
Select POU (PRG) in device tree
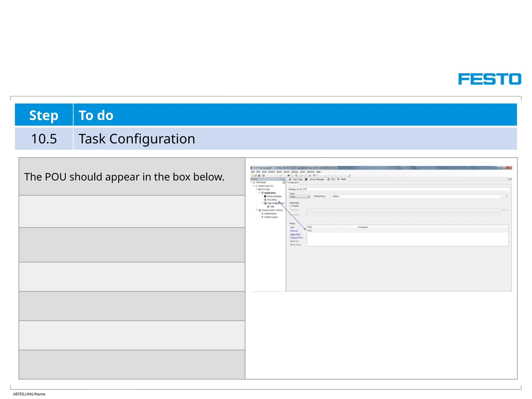tap(272, 200)
